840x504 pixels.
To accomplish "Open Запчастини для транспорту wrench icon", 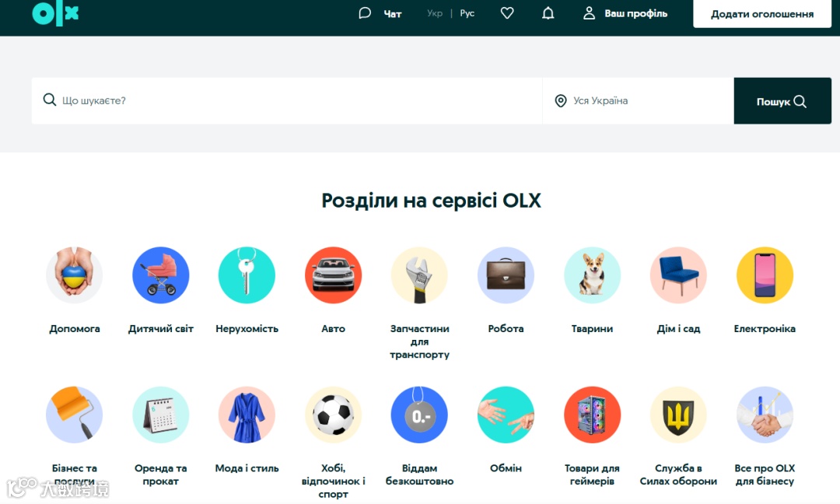I will [419, 275].
